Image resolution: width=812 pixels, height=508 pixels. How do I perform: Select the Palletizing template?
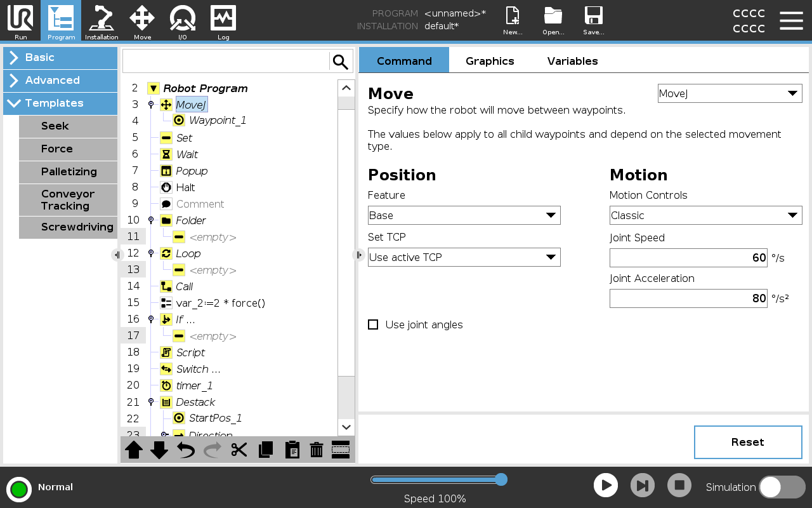(x=68, y=172)
